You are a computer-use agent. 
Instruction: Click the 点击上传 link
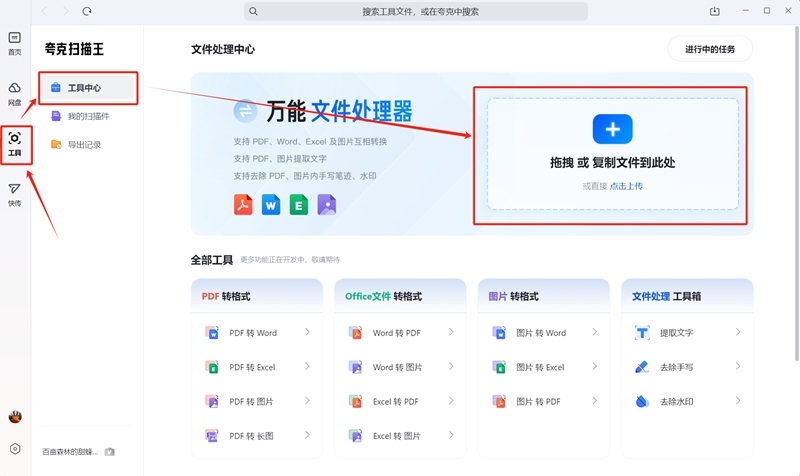(x=627, y=186)
